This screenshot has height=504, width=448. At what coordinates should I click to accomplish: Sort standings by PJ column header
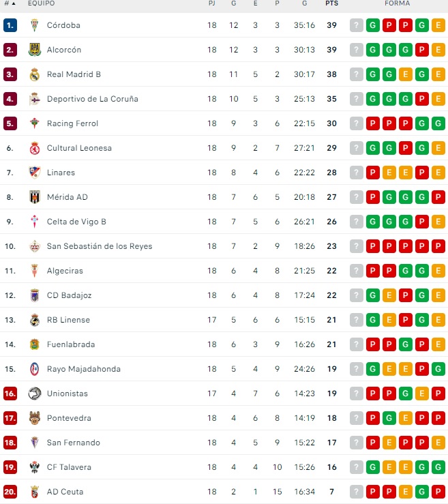pos(212,3)
